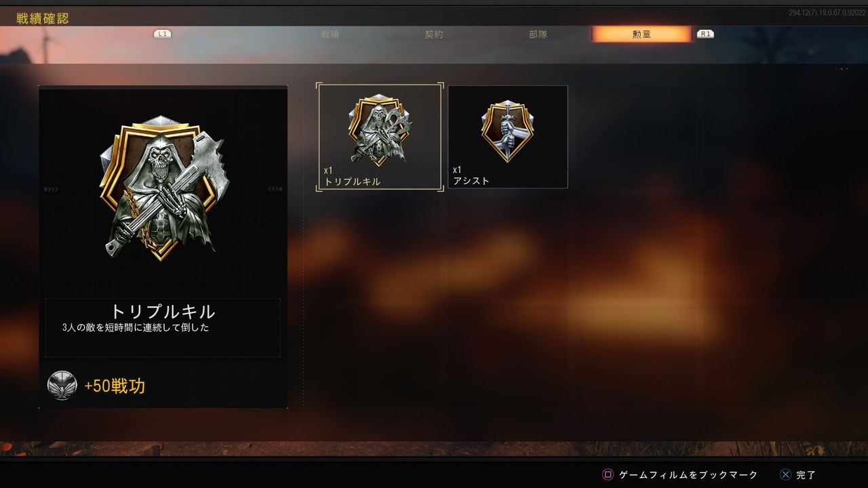Click 完了 to finish
Image resolution: width=868 pixels, height=488 pixels.
(x=806, y=475)
